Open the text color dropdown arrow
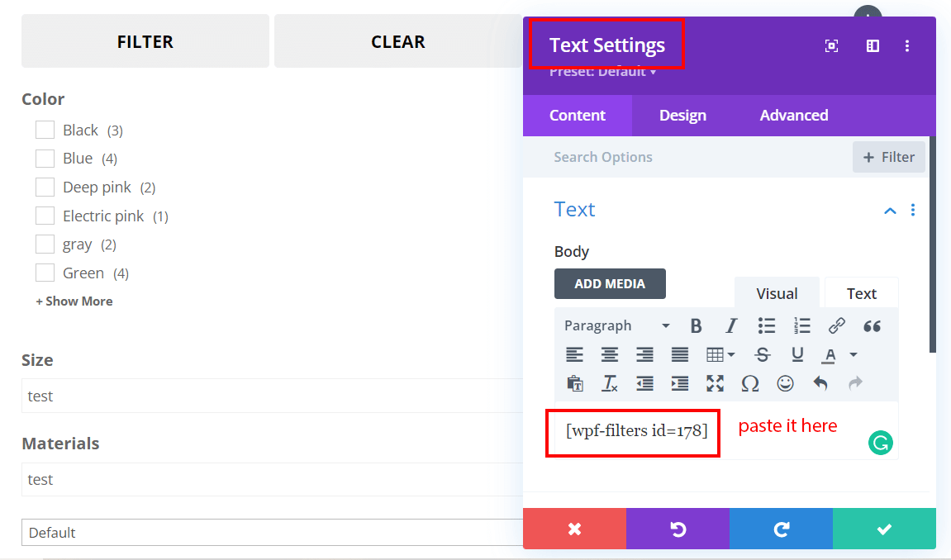This screenshot has height=560, width=951. (854, 355)
